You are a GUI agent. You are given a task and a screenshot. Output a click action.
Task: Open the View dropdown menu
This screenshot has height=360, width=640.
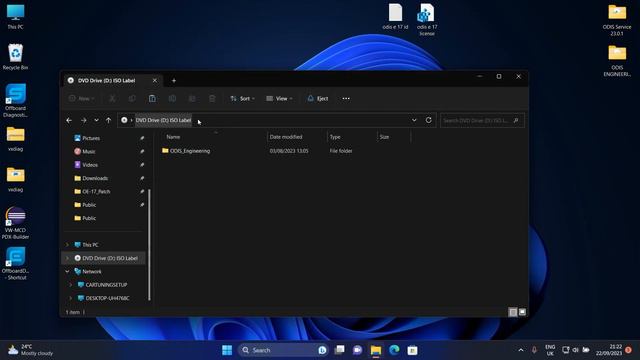tap(280, 98)
